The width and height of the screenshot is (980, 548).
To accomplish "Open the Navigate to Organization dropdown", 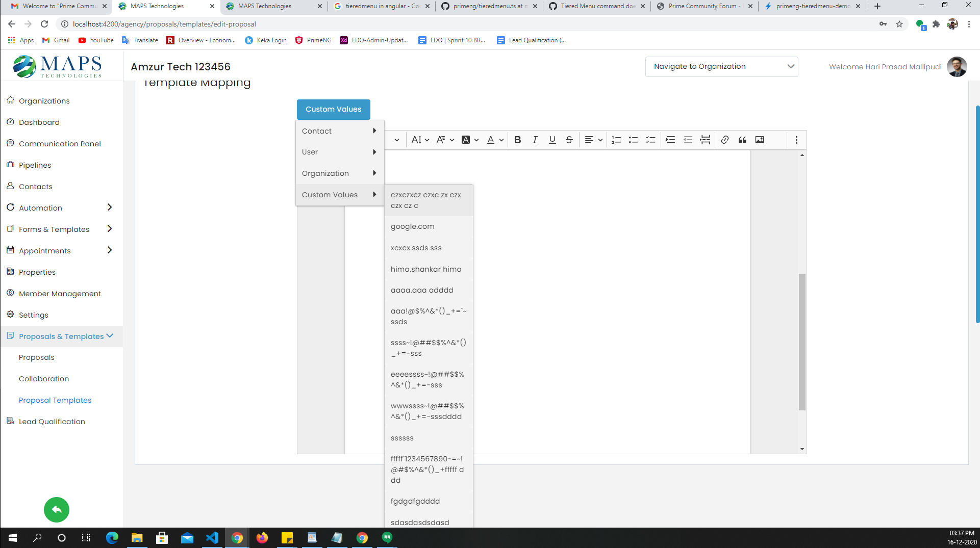I will (x=721, y=66).
